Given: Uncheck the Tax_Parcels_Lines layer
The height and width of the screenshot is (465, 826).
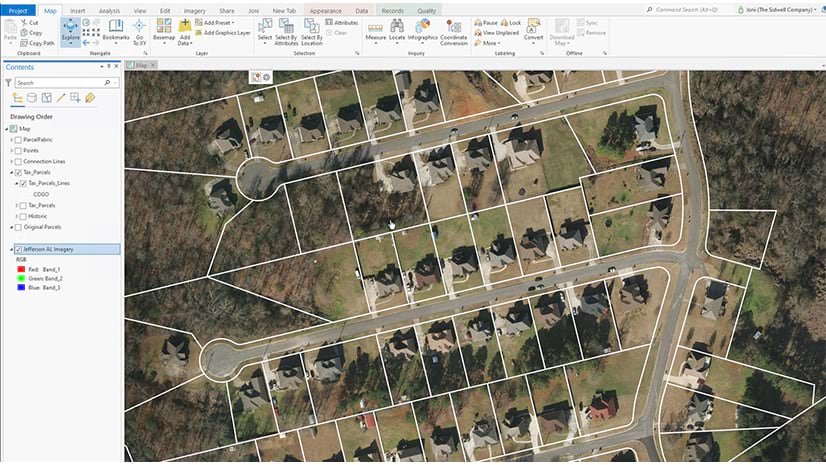Looking at the screenshot, I should coord(23,184).
